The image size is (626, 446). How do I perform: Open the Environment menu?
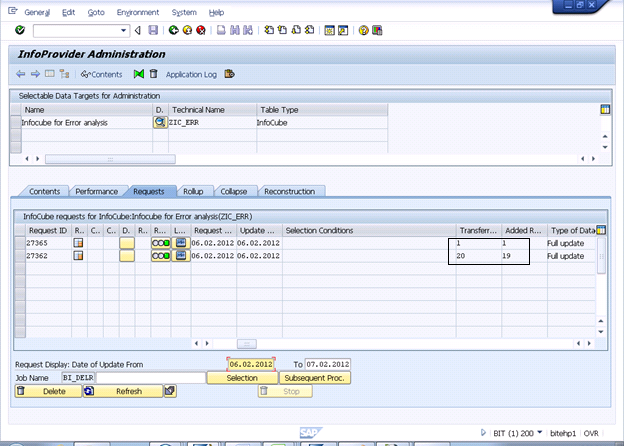coord(138,12)
